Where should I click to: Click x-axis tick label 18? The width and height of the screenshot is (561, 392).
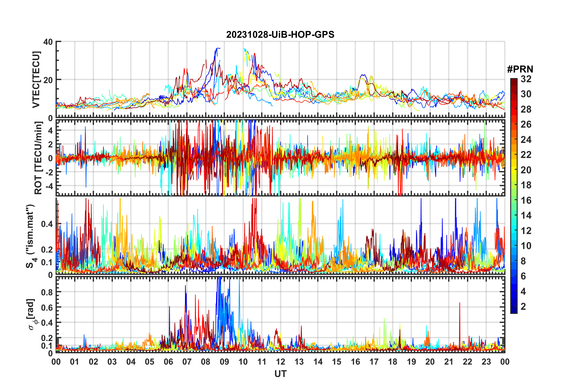[x=393, y=362]
